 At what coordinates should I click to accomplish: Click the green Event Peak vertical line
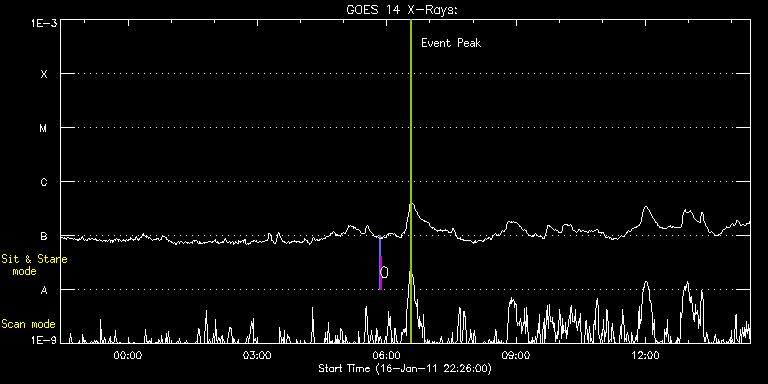coord(410,181)
